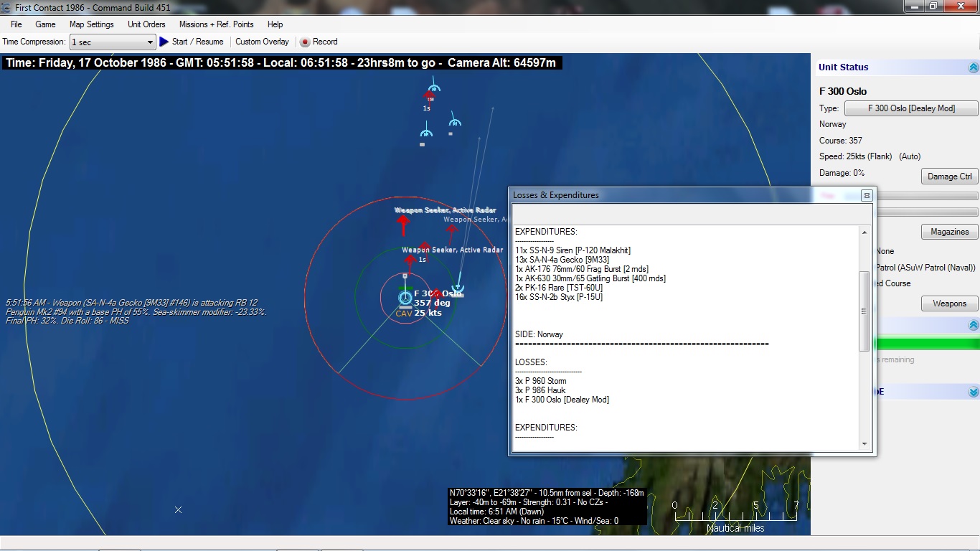Screen dimensions: 980x551
Task: Collapse the Unit Status panel section
Action: click(973, 67)
